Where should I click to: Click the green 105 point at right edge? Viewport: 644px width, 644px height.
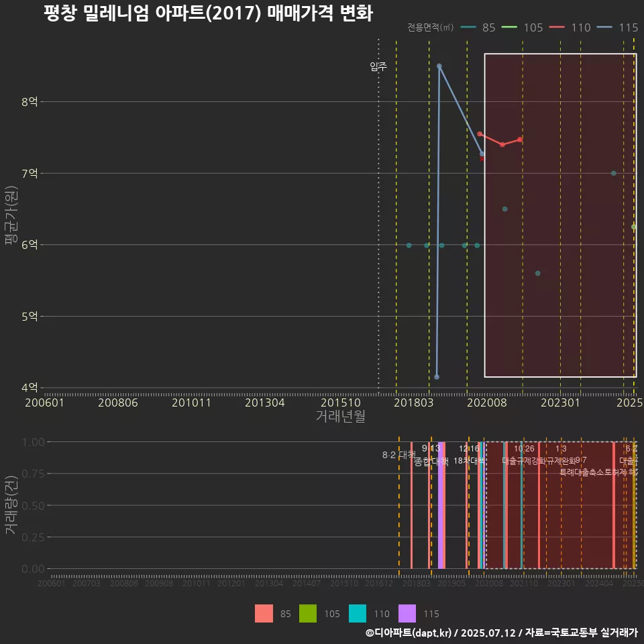634,227
